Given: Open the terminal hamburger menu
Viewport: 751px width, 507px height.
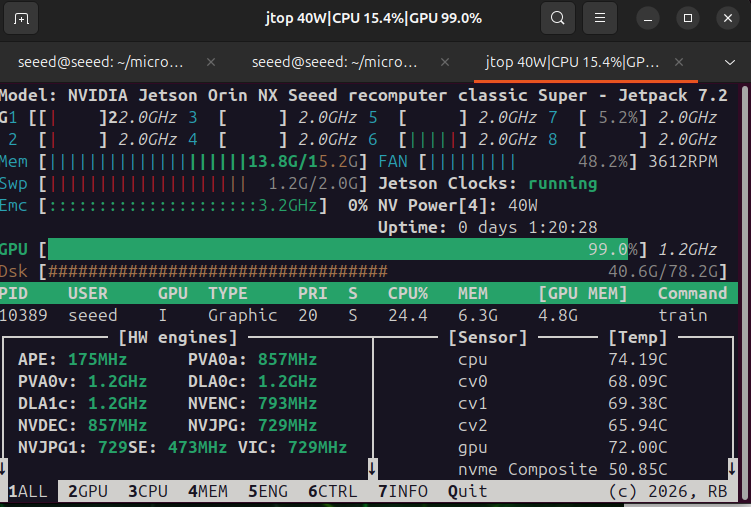Looking at the screenshot, I should [600, 18].
